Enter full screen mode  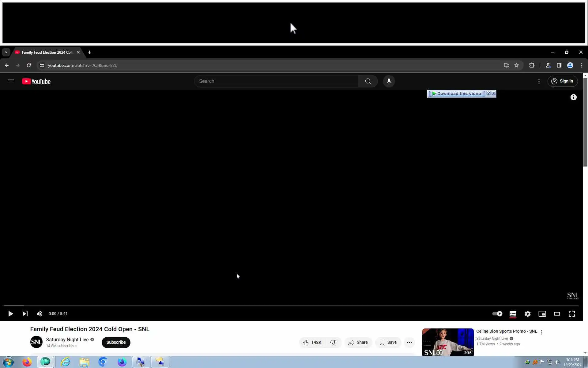tap(572, 314)
